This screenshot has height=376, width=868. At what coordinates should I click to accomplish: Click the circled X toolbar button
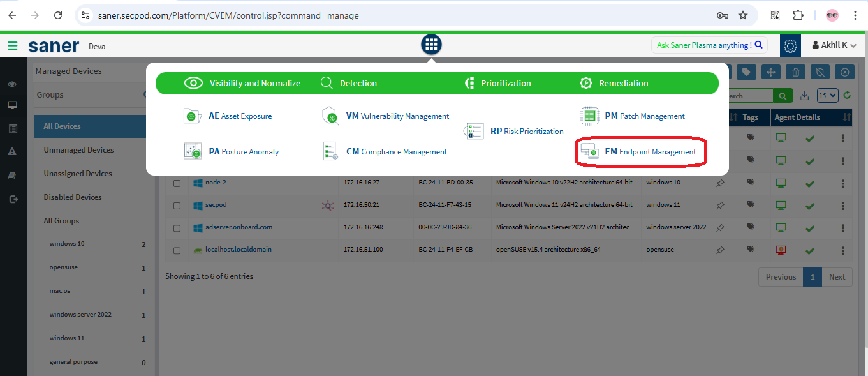tap(844, 72)
